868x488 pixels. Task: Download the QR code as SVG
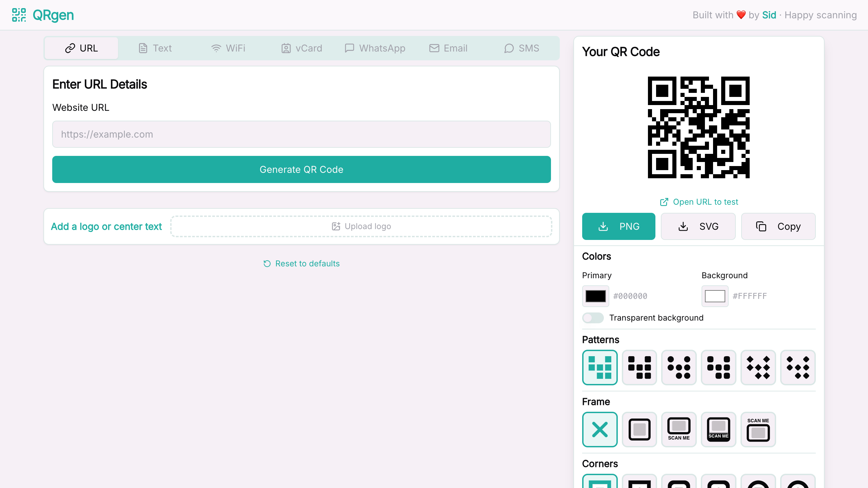[x=698, y=226]
